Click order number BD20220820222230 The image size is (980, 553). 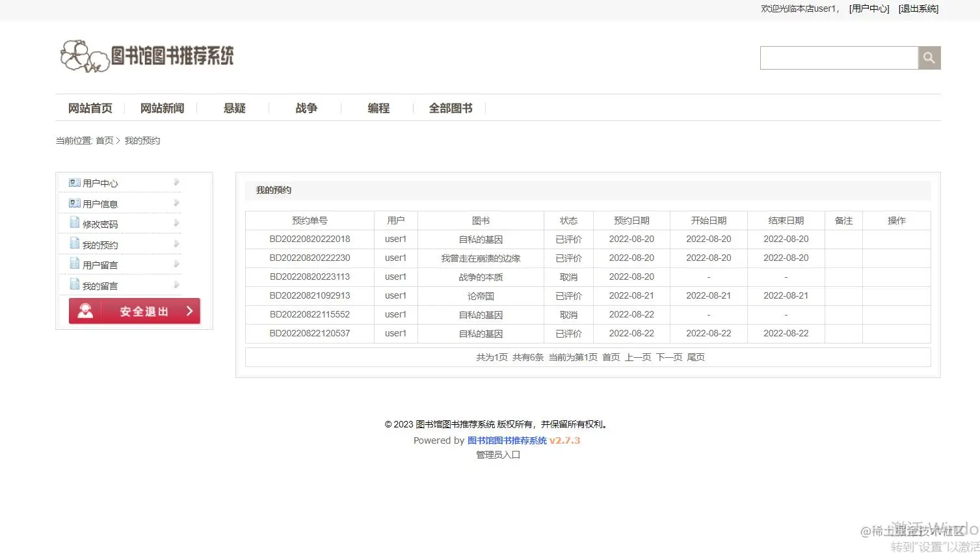tap(310, 258)
